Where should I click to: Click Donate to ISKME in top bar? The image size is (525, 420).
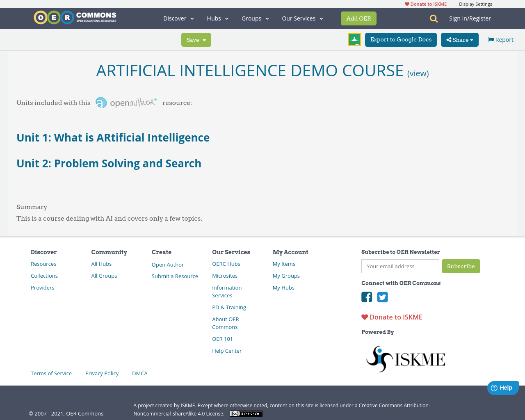click(x=426, y=4)
